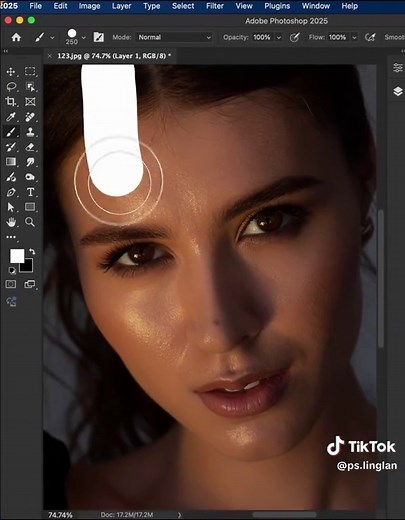Close the 123.jpg document tab
Screen dimensions: 405x520
50,56
